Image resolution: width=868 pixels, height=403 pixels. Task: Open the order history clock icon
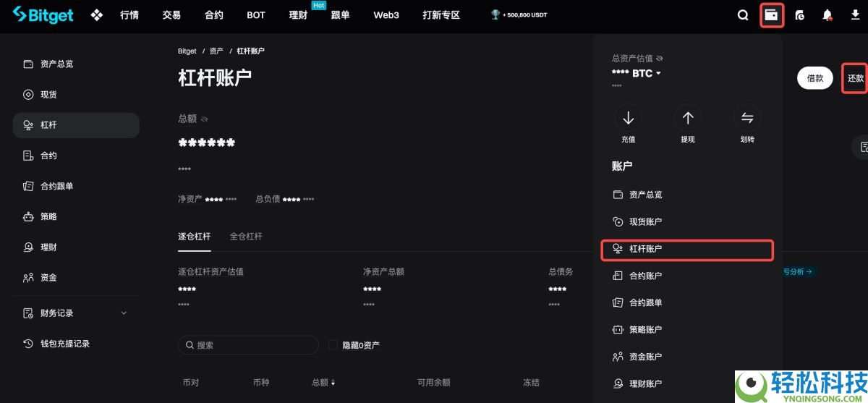point(799,15)
